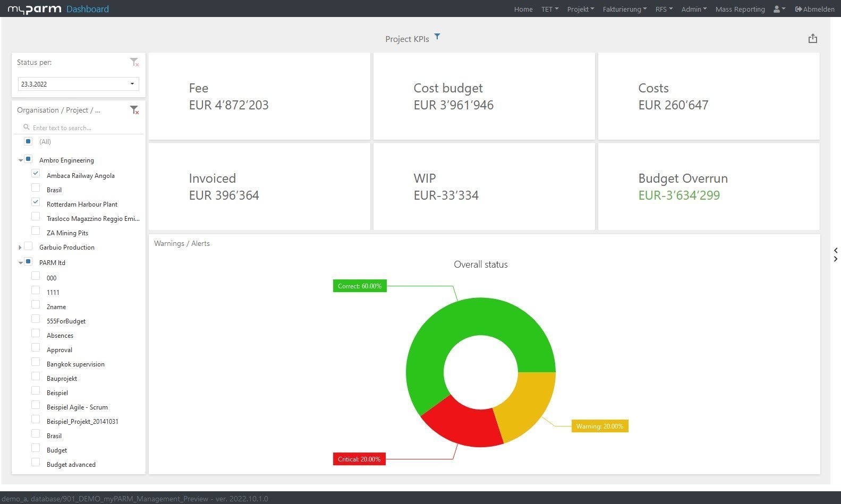This screenshot has height=504, width=841.
Task: Enable the ZA Mining Pits checkbox
Action: pyautogui.click(x=36, y=231)
